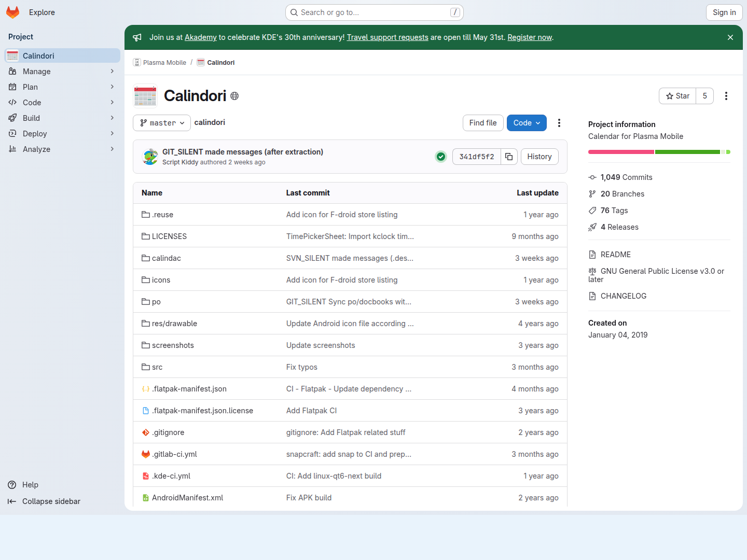This screenshot has width=747, height=560.
Task: Expand the Code sidebar section
Action: [x=62, y=103]
